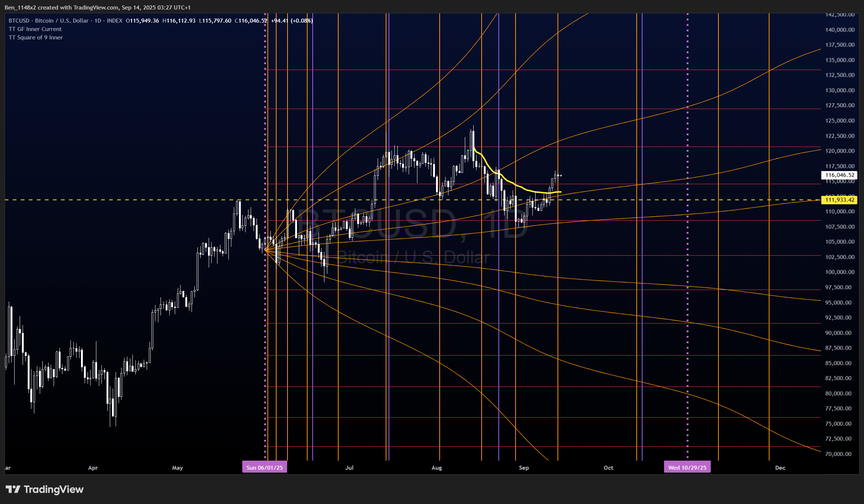Click the white 116,046.52 current price tag
The width and height of the screenshot is (864, 504).
pyautogui.click(x=840, y=175)
